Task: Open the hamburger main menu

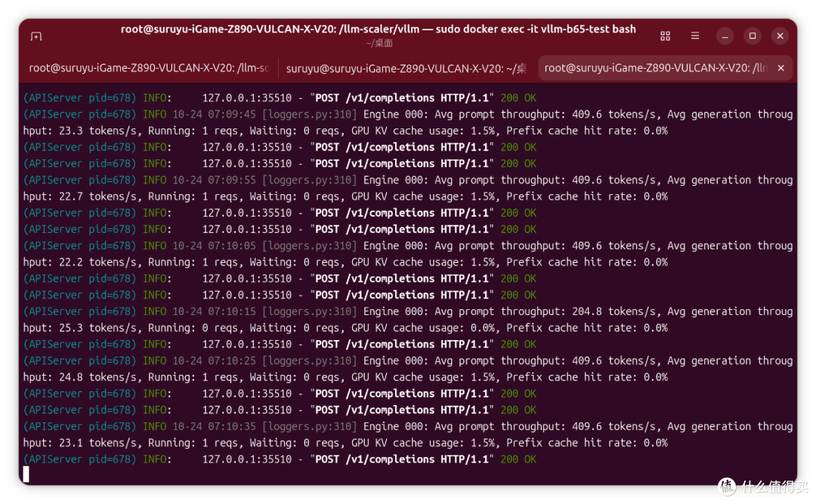Action: pos(695,36)
